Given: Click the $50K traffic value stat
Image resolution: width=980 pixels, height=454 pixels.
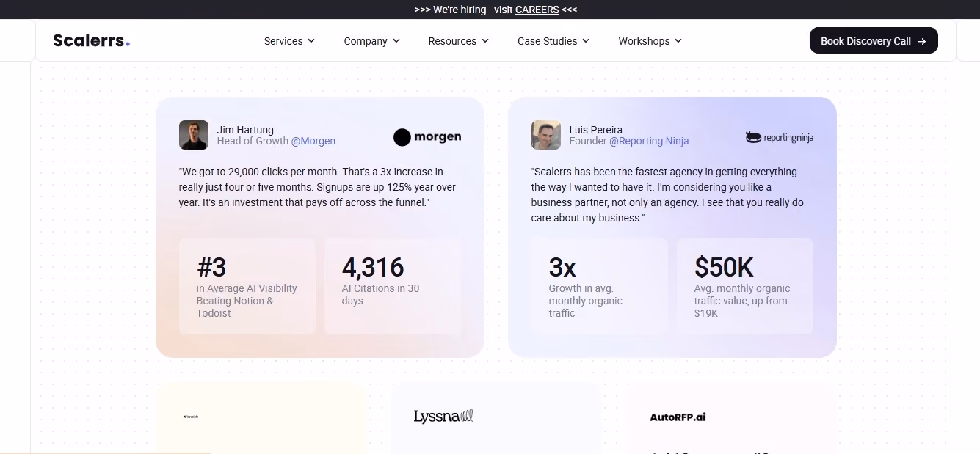Looking at the screenshot, I should tap(745, 286).
